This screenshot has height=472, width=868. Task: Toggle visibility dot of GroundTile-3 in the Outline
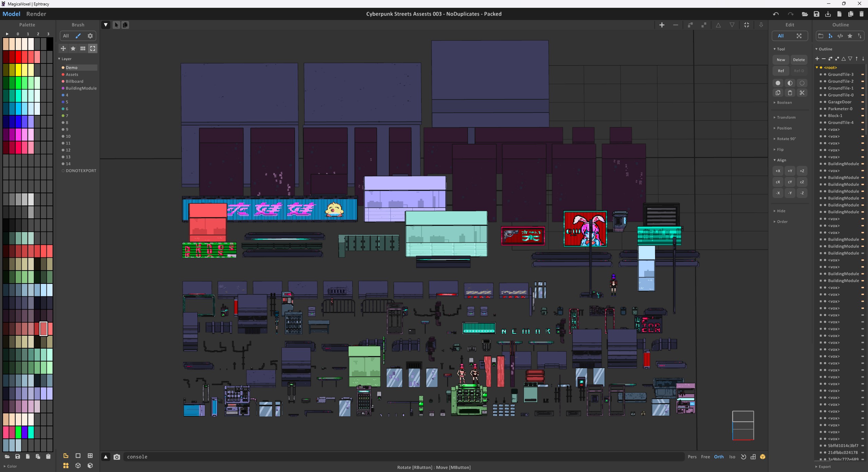click(x=825, y=74)
